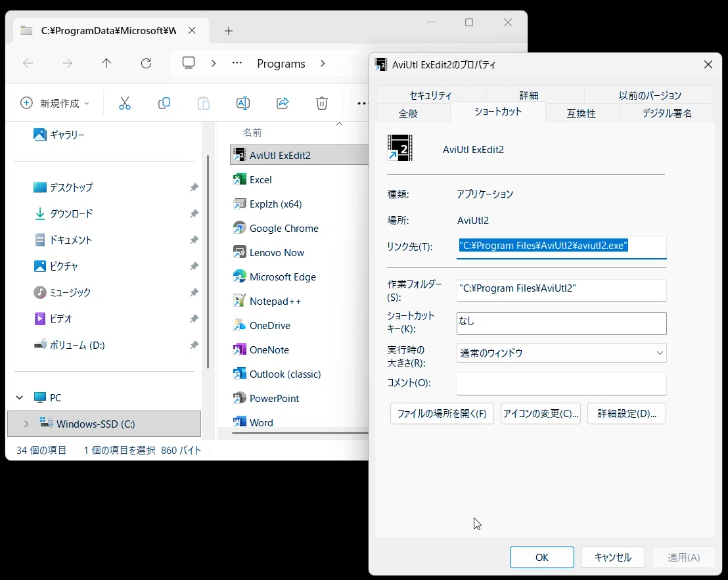
Task: Close the C:¥ProgramData Explorer tab
Action: coord(192,31)
